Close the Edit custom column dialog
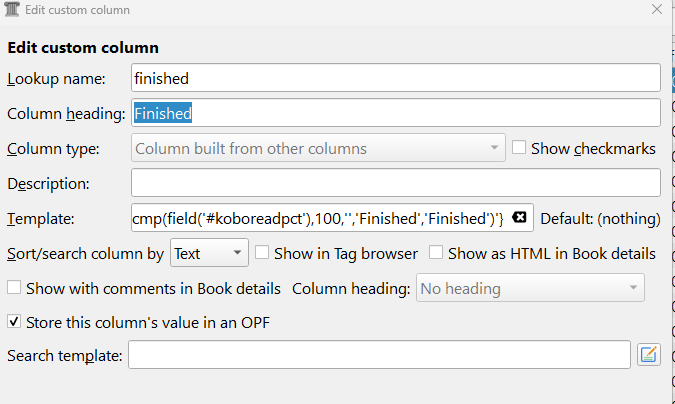Image resolution: width=675 pixels, height=404 pixels. tap(656, 9)
